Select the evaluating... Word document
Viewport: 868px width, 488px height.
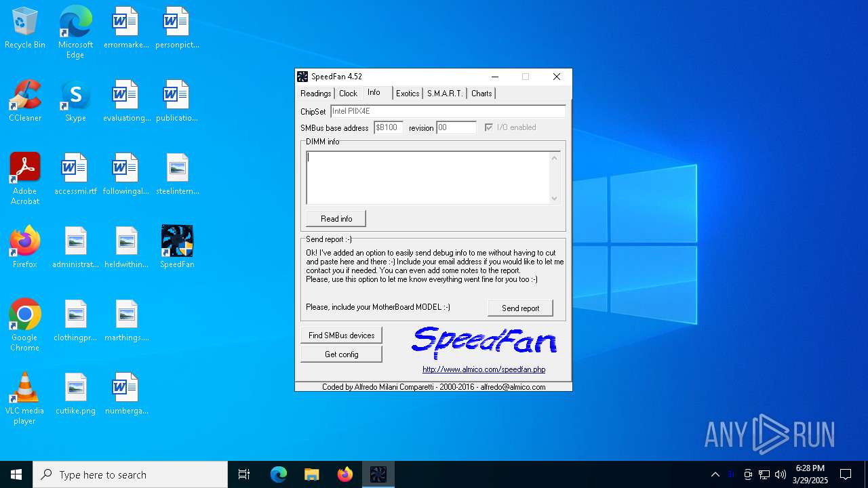coord(126,102)
